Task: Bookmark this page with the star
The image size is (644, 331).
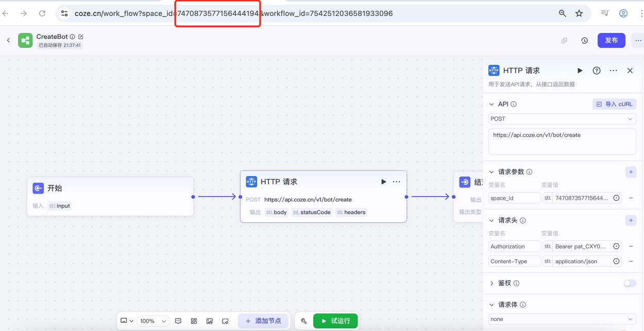Action: (579, 13)
